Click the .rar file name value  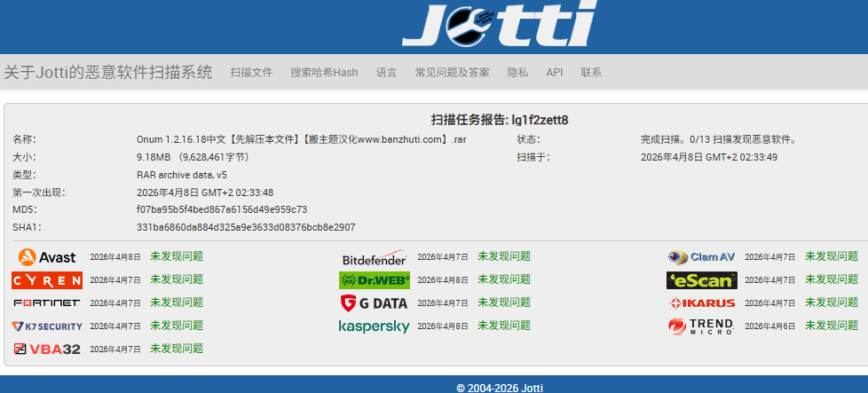302,139
